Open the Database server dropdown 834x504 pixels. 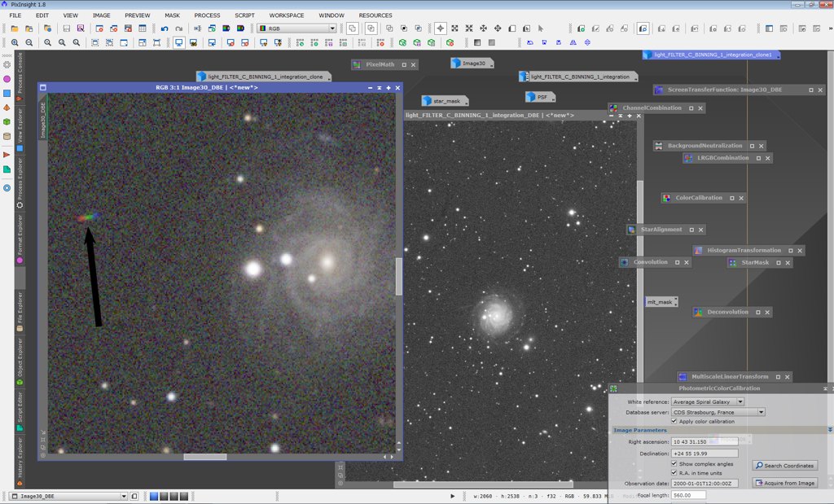coord(718,412)
